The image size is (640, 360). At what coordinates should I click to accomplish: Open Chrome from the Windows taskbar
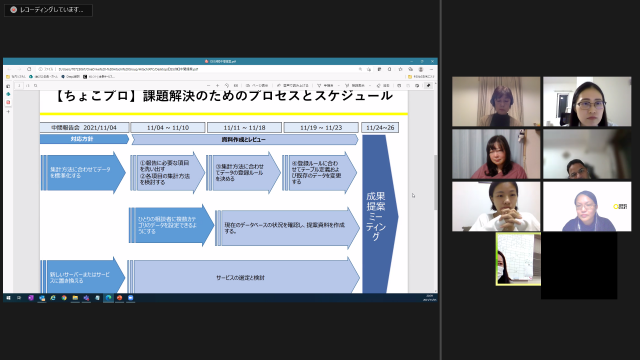click(64, 298)
